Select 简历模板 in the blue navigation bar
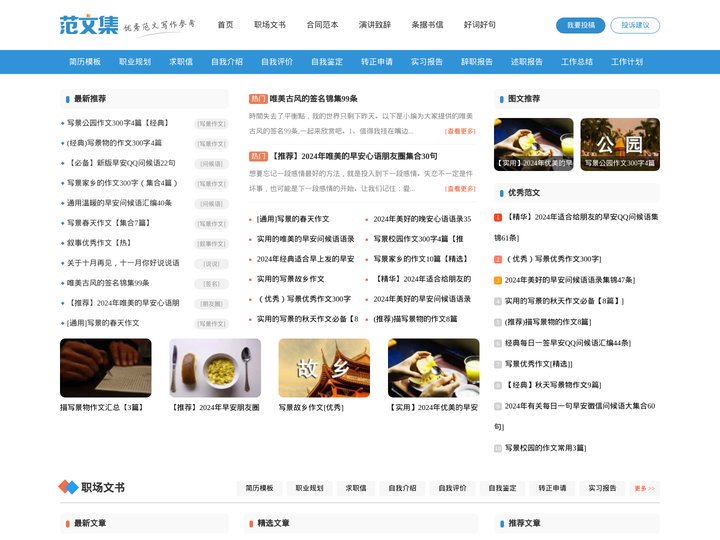The height and width of the screenshot is (540, 720). tap(85, 62)
